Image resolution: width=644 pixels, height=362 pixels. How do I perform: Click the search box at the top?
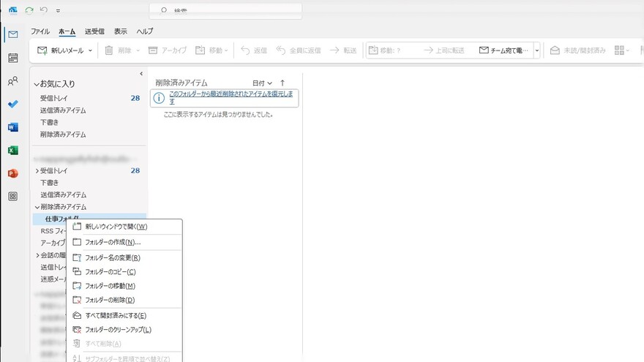225,11
